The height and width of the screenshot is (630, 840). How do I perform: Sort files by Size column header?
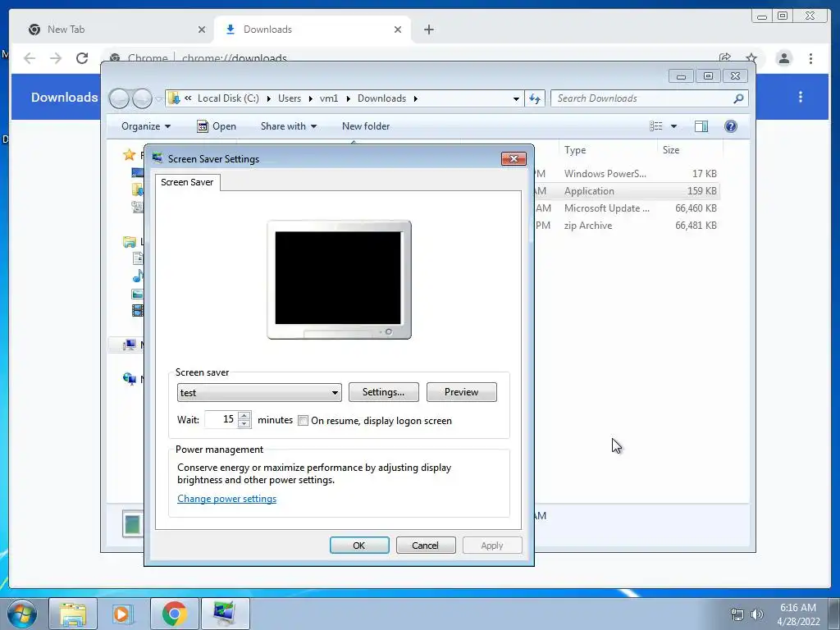pos(690,150)
